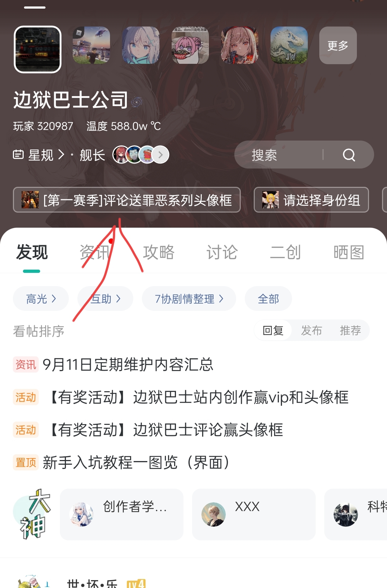Expand the 7协剧情整理 chip
This screenshot has width=387, height=588.
tap(189, 298)
